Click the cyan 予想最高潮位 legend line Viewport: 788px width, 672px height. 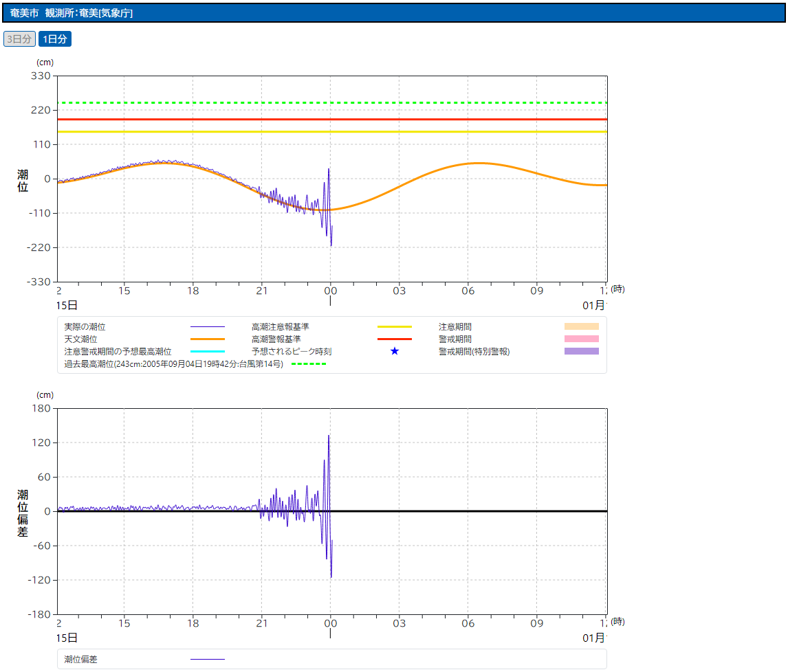pyautogui.click(x=208, y=352)
